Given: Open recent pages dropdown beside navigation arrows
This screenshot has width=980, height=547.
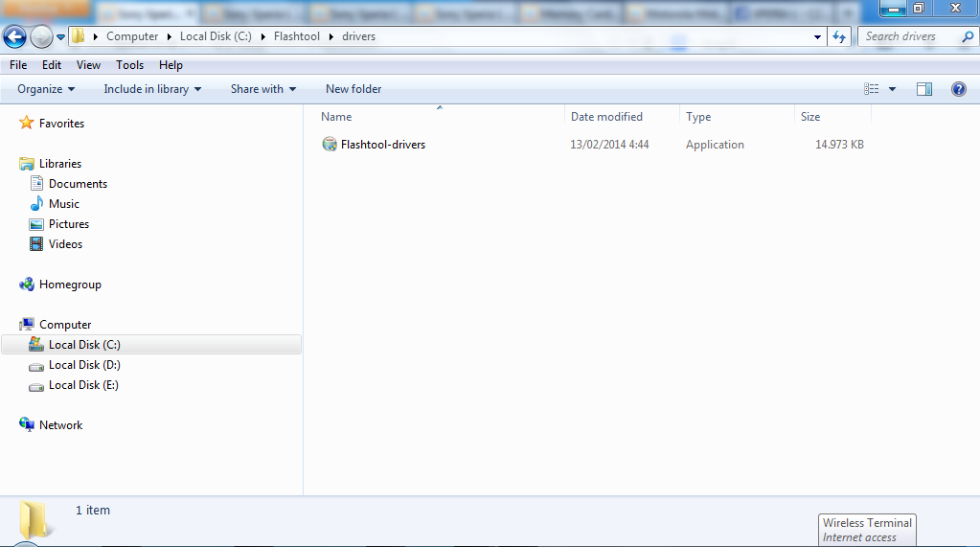Looking at the screenshot, I should 60,37.
